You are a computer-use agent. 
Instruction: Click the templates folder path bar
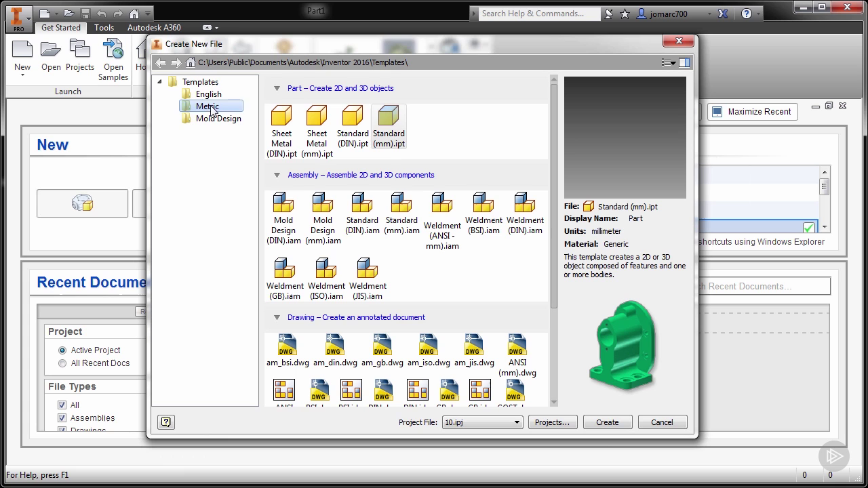(x=427, y=62)
